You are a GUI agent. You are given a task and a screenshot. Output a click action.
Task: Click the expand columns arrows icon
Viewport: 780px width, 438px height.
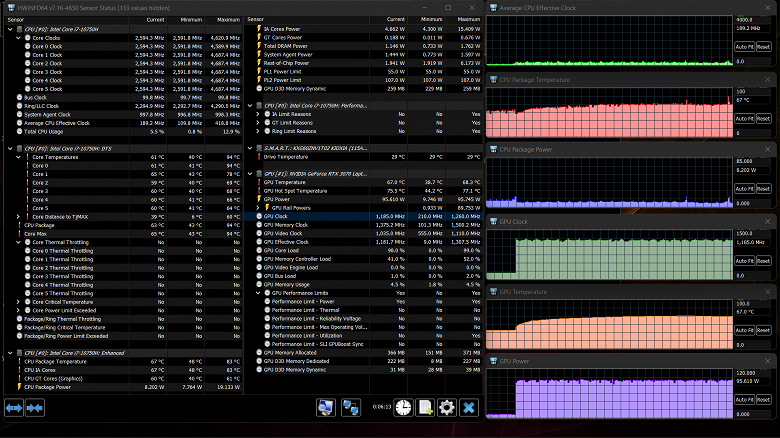(15, 408)
